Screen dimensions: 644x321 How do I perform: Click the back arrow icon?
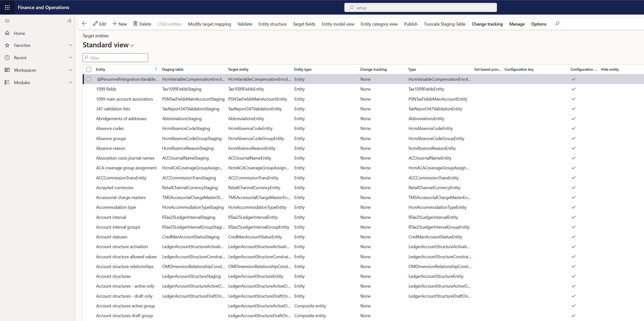[x=84, y=24]
